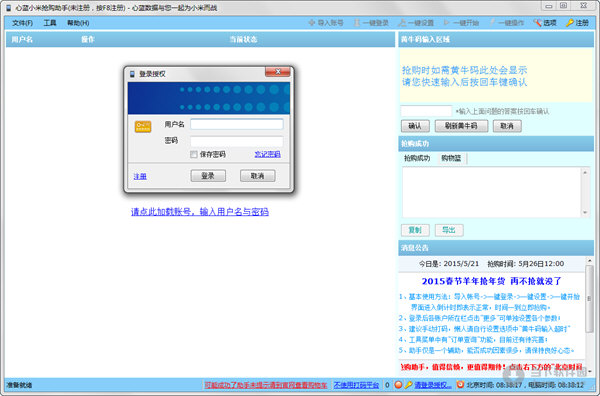Viewport: 600px width, 396px height.
Task: Click down arrow of 抢购成功 list scrollbar
Action: 585,213
